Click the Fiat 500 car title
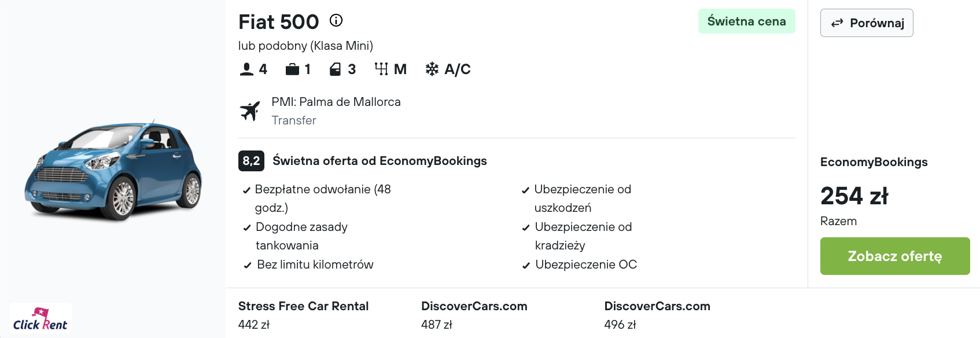 click(279, 22)
